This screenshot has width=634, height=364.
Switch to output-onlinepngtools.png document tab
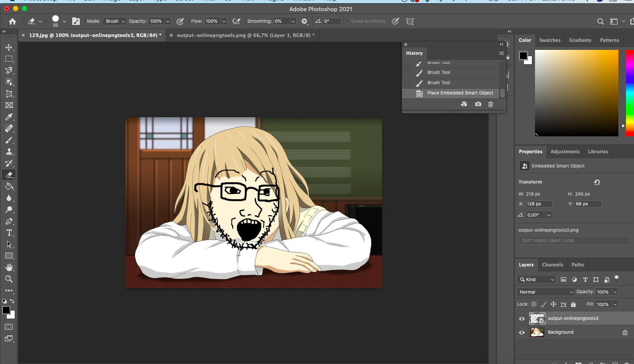tap(246, 35)
